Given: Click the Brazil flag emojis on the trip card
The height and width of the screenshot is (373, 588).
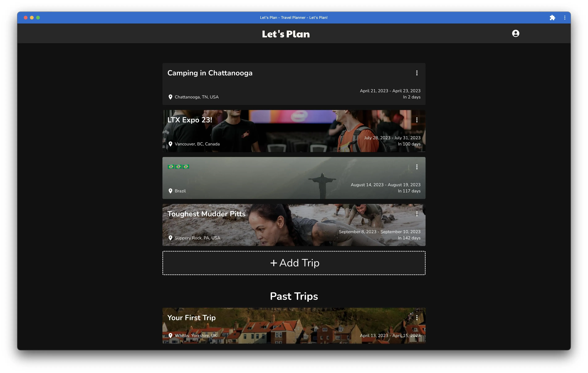Looking at the screenshot, I should click(x=178, y=166).
